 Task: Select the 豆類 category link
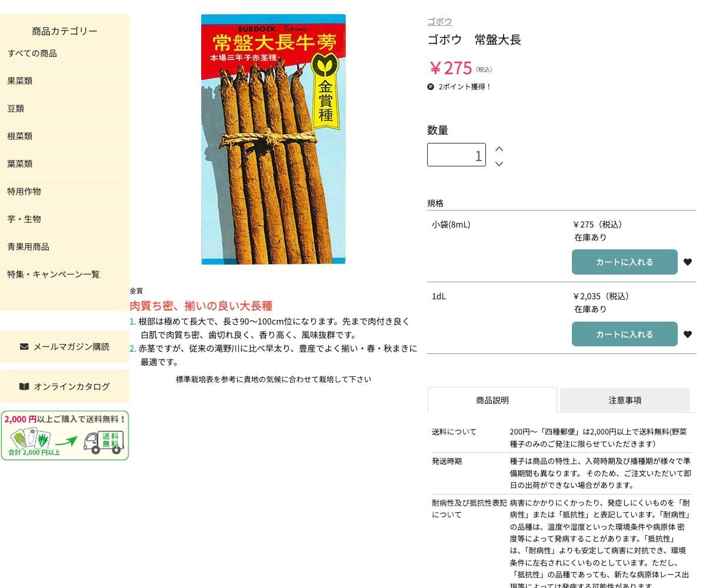coord(16,108)
